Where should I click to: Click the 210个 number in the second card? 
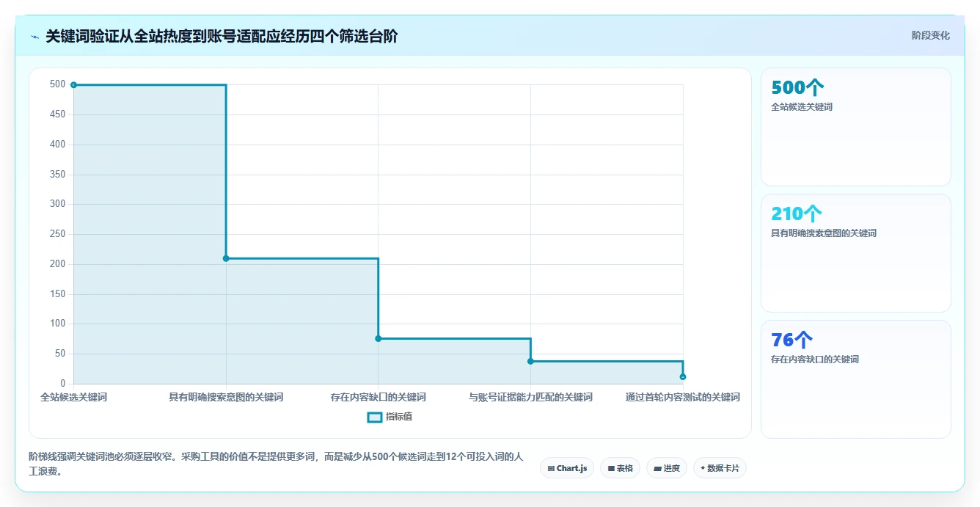(797, 214)
